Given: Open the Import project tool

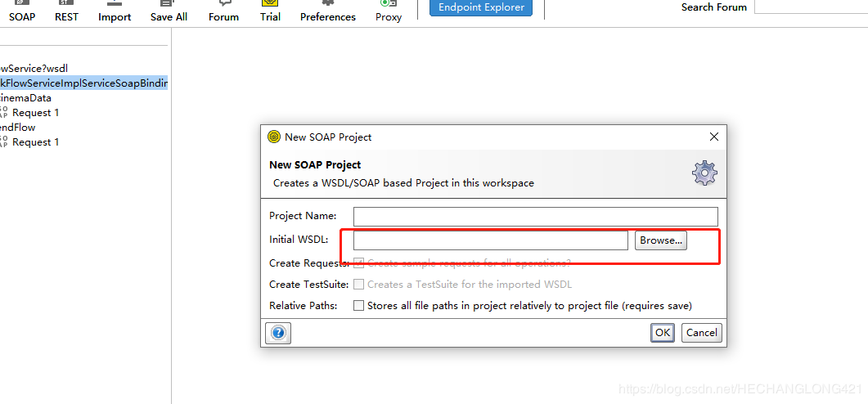Looking at the screenshot, I should pos(115,11).
